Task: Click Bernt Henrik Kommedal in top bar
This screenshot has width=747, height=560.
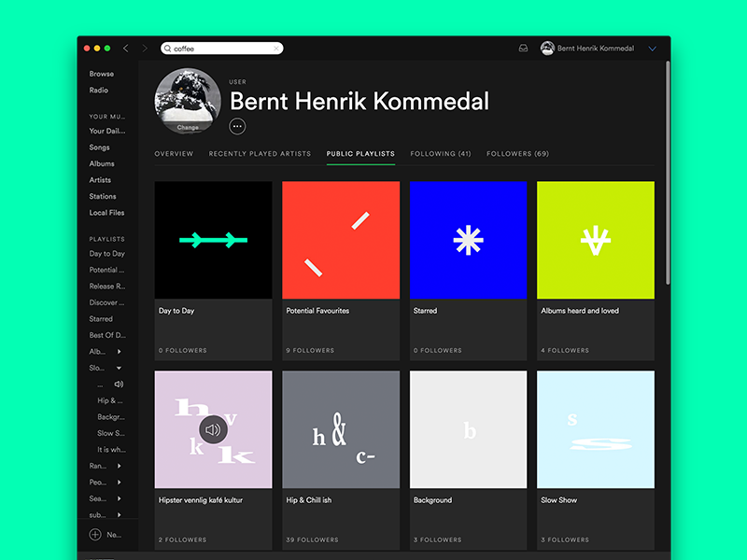Action: [596, 49]
